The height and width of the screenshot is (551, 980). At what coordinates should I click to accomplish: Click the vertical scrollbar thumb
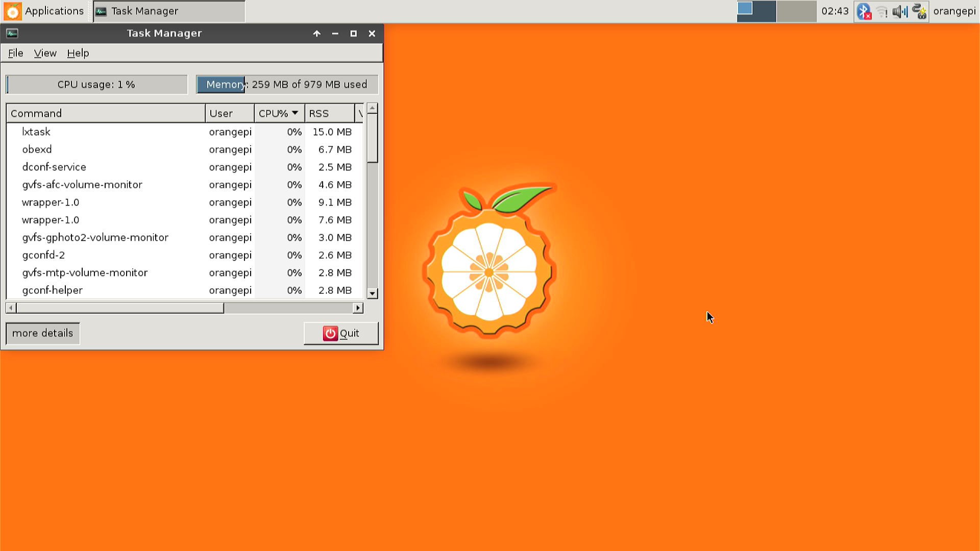(x=372, y=138)
